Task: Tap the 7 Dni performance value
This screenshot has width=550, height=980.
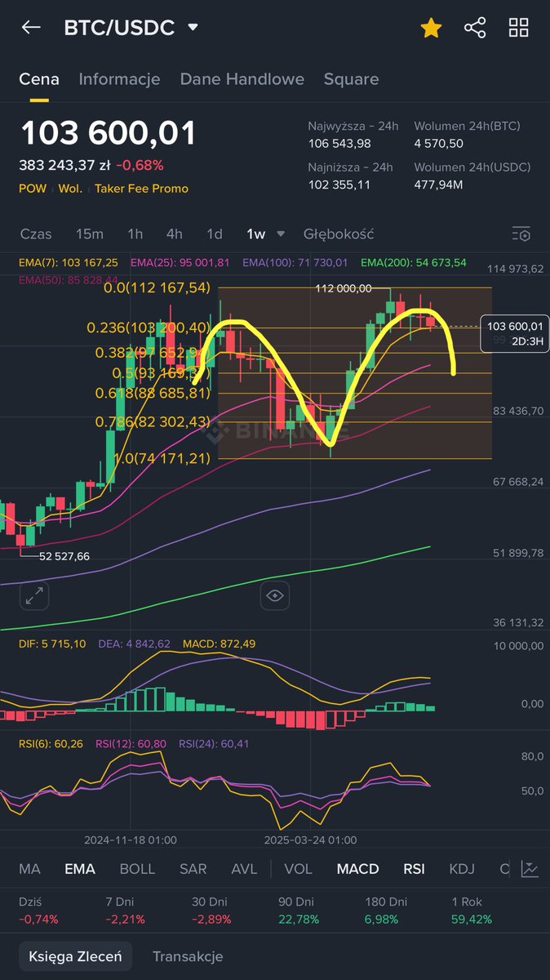Action: 126,919
